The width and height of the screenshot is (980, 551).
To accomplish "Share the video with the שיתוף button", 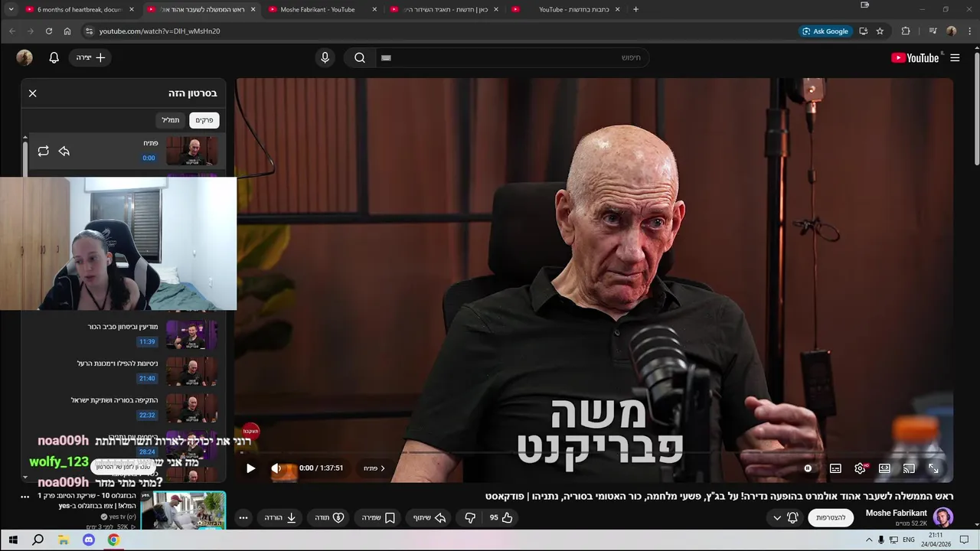I will [x=430, y=517].
